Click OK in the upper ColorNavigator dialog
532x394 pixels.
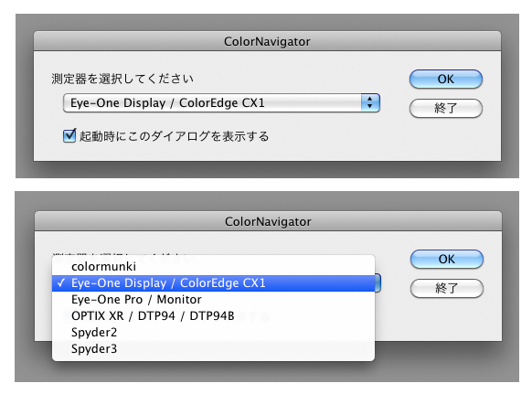pos(445,79)
